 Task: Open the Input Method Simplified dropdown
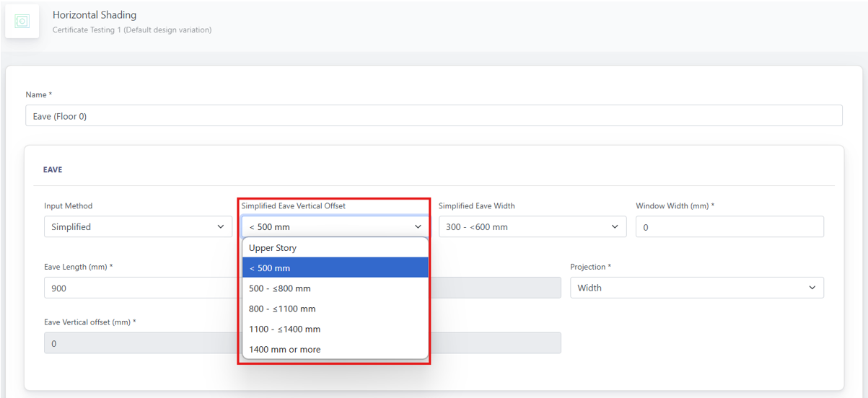pos(138,226)
